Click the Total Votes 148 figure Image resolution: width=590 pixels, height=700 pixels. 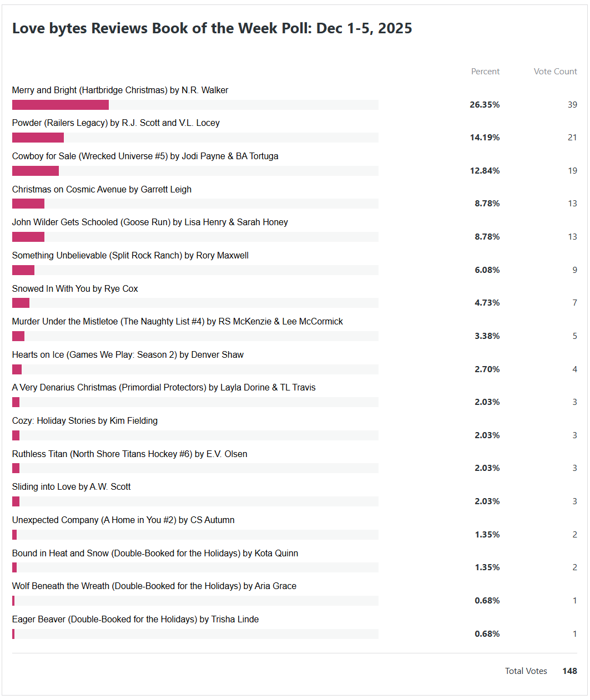[x=569, y=671]
